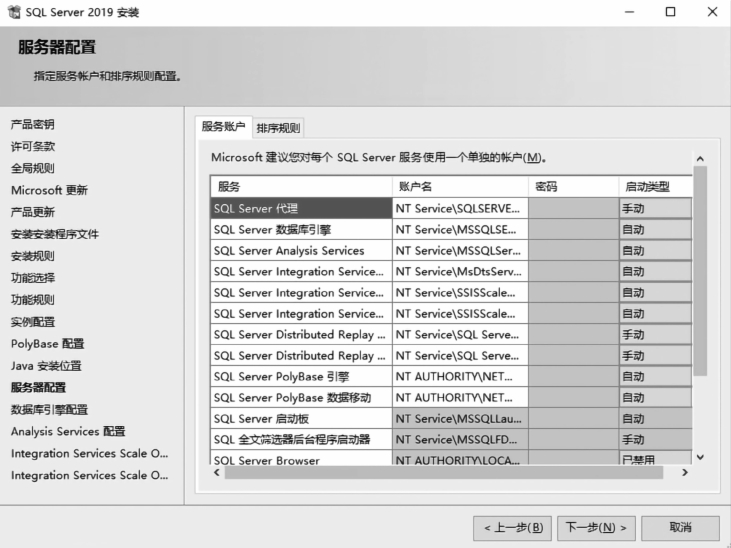Viewport: 731px width, 548px height.
Task: Open startup type for SQL Server 启动板
Action: 655,418
